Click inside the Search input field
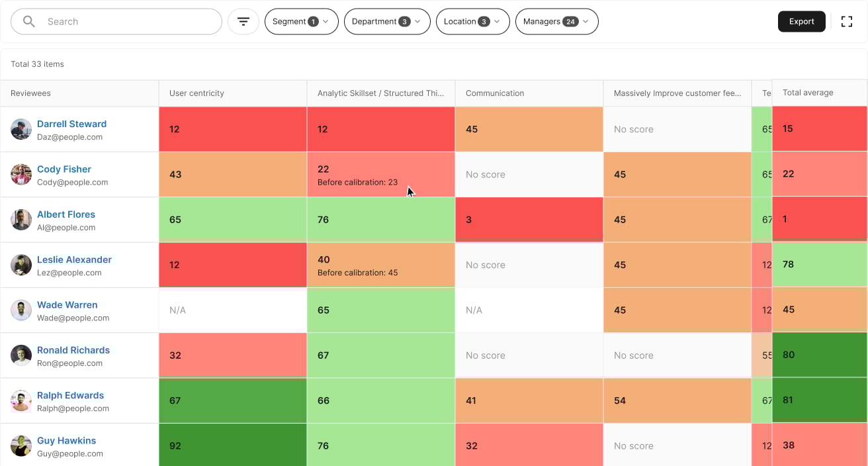868x466 pixels. pyautogui.click(x=116, y=21)
